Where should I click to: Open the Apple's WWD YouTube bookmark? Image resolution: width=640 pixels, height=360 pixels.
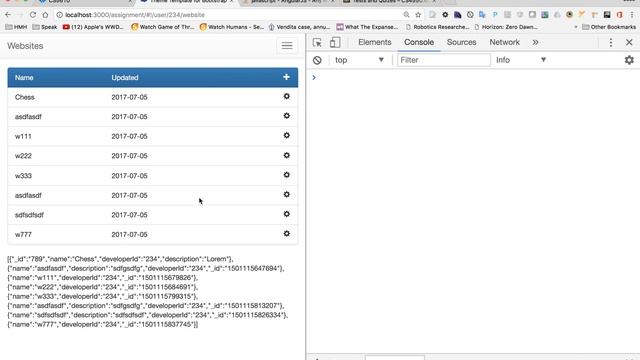(x=93, y=27)
